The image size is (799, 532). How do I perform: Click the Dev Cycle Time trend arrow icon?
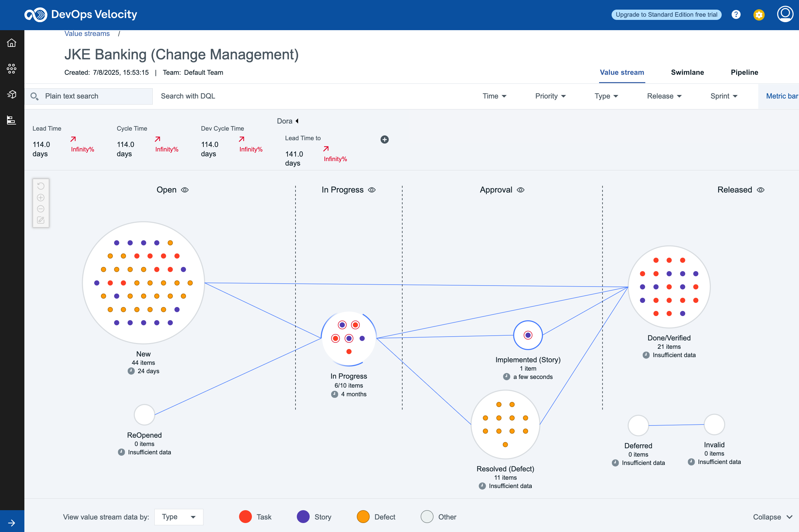tap(242, 139)
